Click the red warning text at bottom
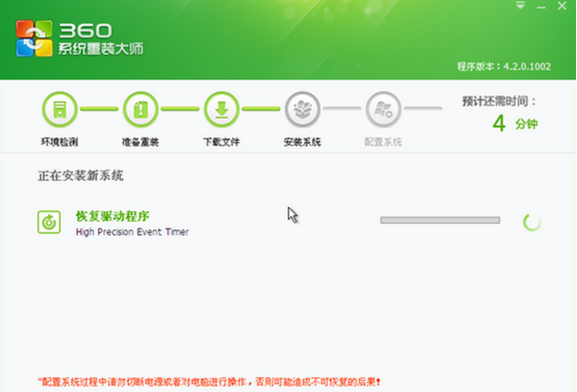Image resolution: width=577 pixels, height=392 pixels. pos(209,381)
